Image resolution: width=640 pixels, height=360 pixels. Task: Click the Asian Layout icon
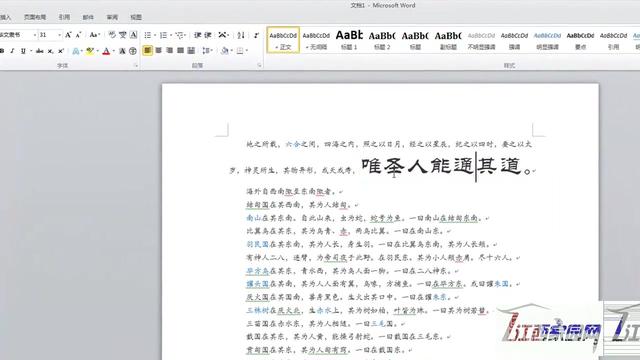tap(222, 35)
